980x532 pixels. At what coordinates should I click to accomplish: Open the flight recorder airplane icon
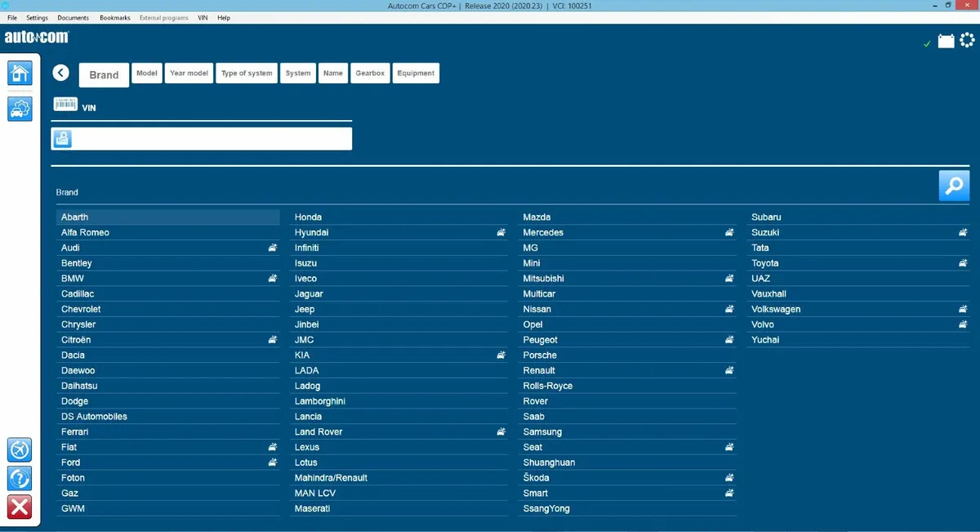[20, 449]
